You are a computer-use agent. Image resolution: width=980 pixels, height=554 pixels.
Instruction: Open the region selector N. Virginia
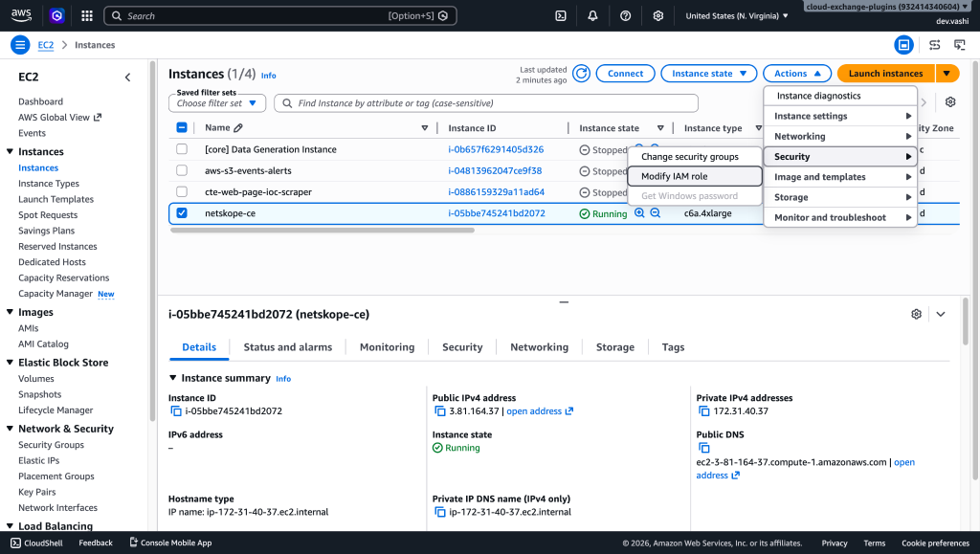click(736, 15)
